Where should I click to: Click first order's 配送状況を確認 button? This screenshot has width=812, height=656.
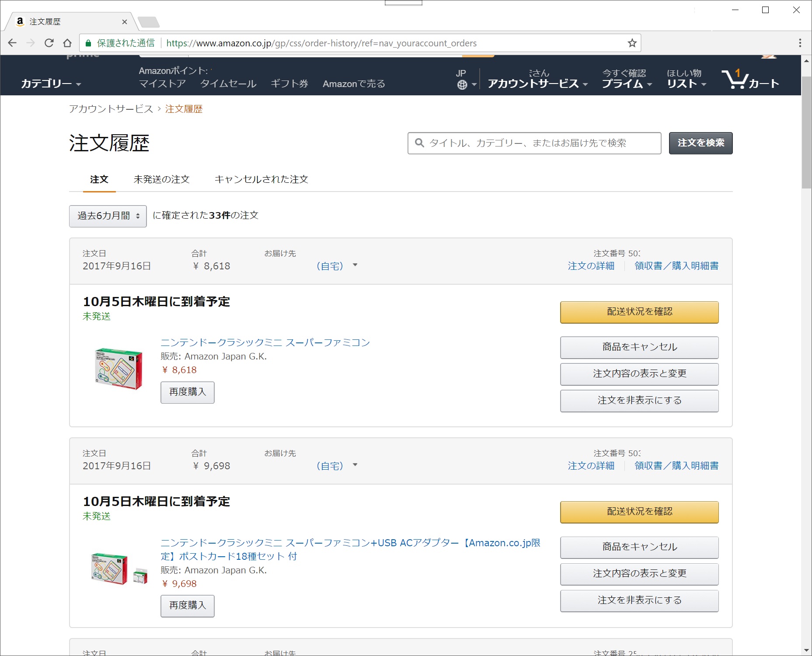639,312
